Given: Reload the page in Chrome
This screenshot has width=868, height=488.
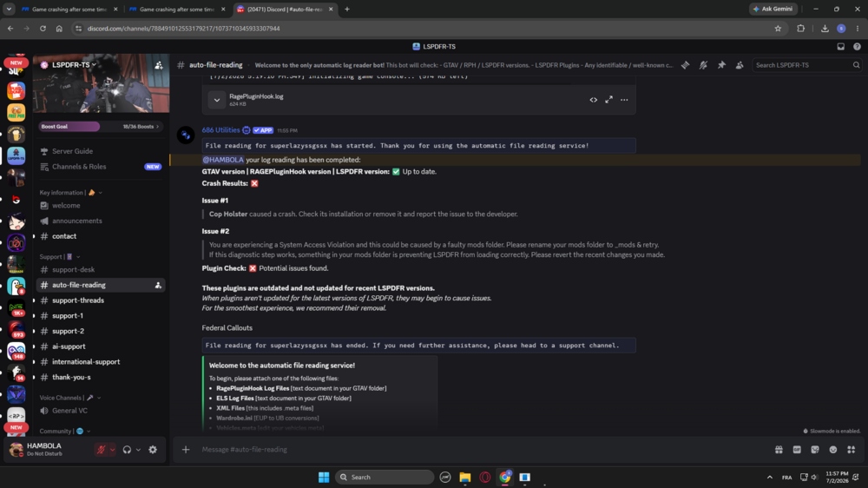Looking at the screenshot, I should (43, 29).
